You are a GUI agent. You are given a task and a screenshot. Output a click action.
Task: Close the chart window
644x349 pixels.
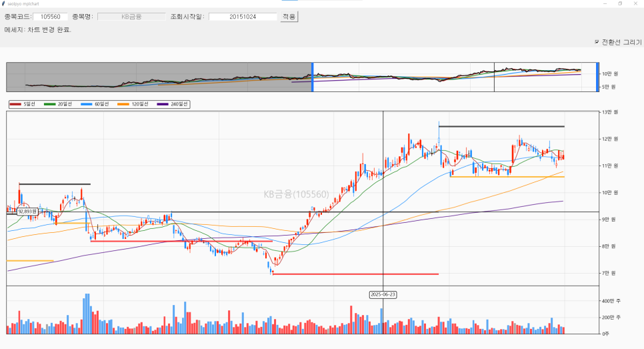(636, 4)
